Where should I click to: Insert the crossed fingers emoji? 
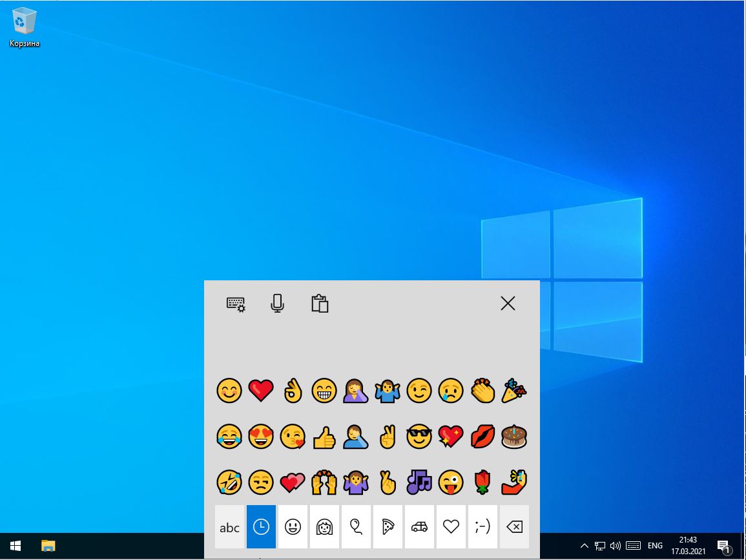click(388, 482)
